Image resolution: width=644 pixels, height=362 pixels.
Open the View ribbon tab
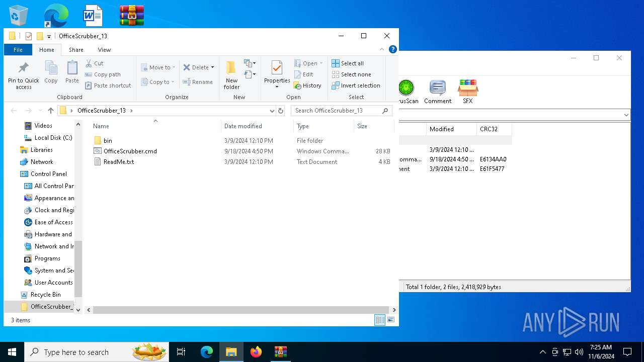coord(104,50)
